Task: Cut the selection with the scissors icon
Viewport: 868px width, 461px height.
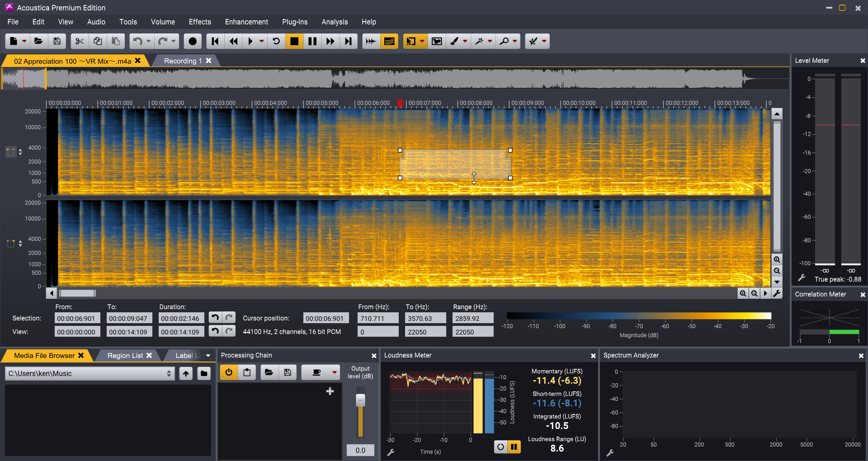Action: click(80, 41)
